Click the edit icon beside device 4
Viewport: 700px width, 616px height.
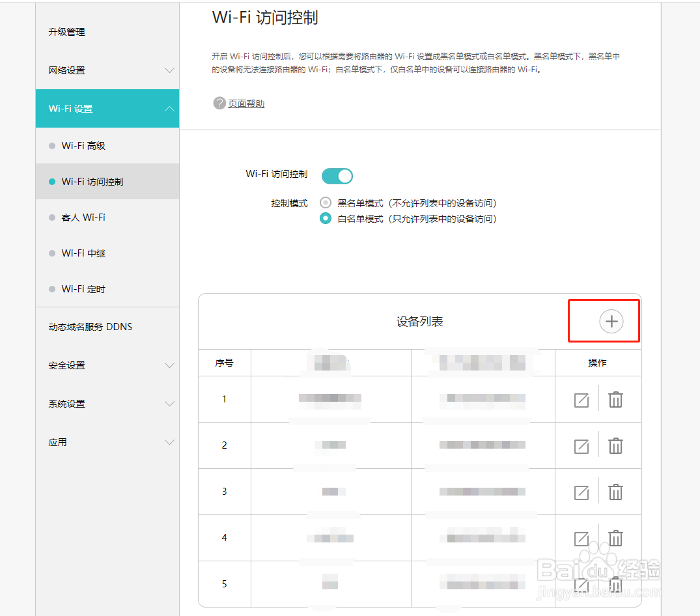(x=581, y=538)
